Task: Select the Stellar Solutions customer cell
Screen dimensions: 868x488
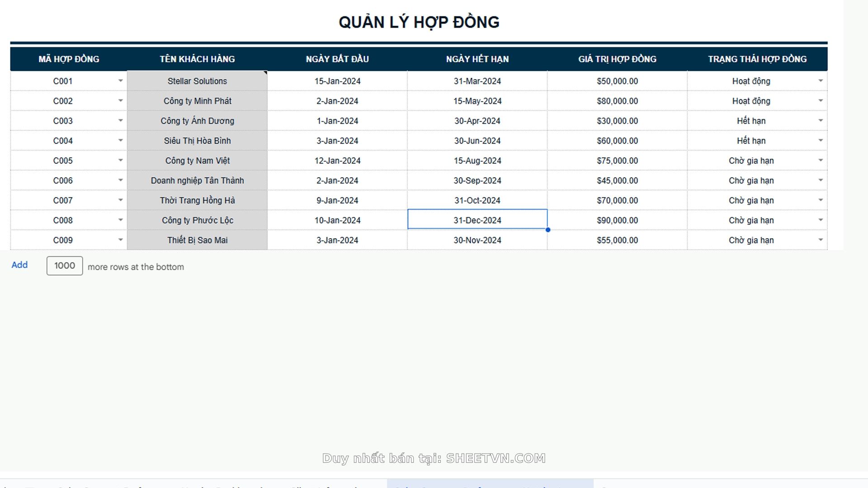Action: click(197, 81)
